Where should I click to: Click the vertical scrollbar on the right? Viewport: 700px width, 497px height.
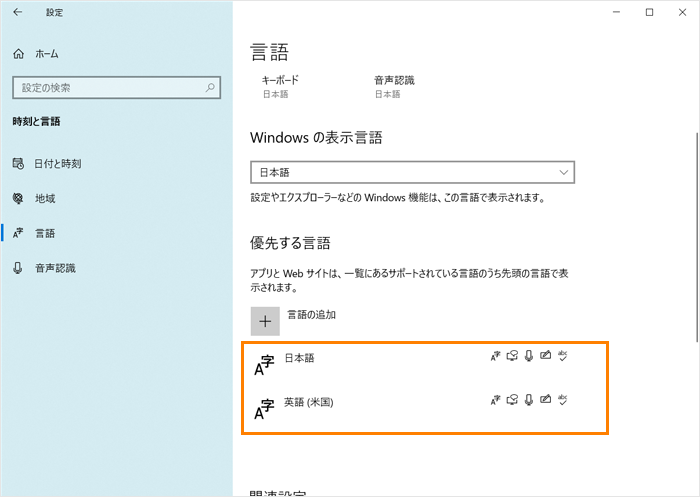click(x=696, y=238)
